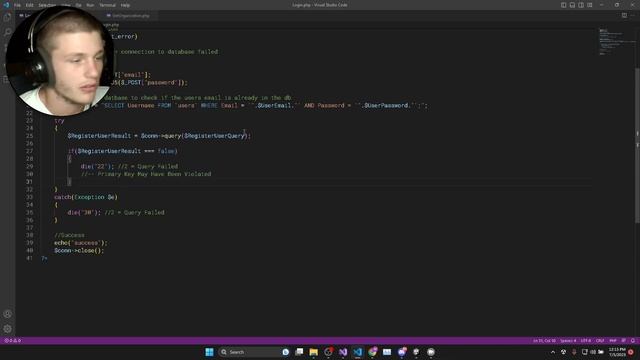This screenshot has width=640, height=360.
Task: Open Visual Studio purple icon on taskbar
Action: 343,352
